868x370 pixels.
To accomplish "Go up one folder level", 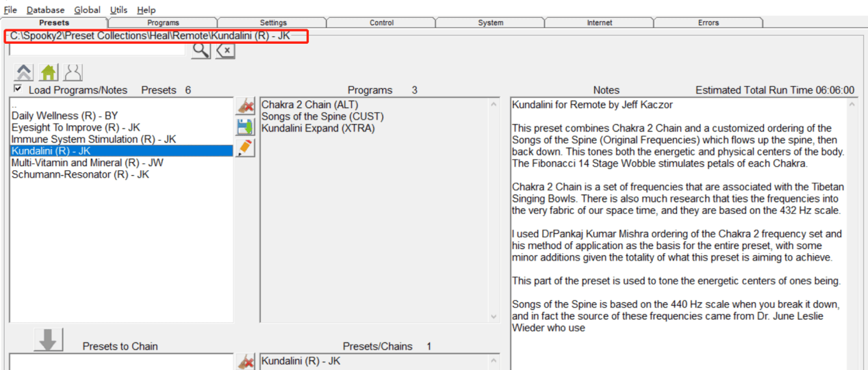I will [x=24, y=72].
